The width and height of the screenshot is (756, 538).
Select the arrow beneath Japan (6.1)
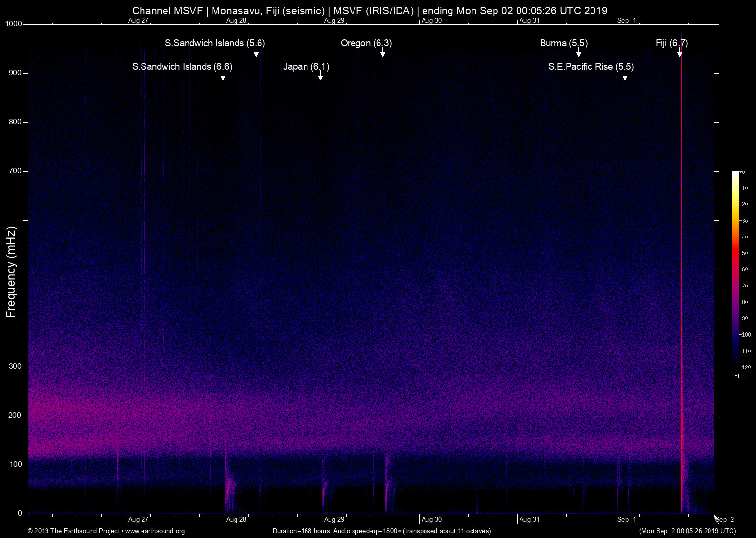click(x=320, y=77)
